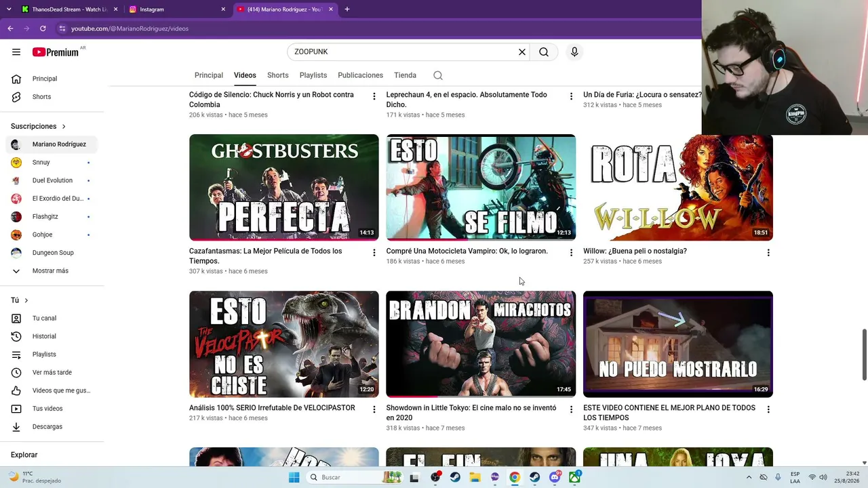The height and width of the screenshot is (488, 868).
Task: Open Willow: ¿Buena peli o nostalgia? title
Action: (x=635, y=251)
